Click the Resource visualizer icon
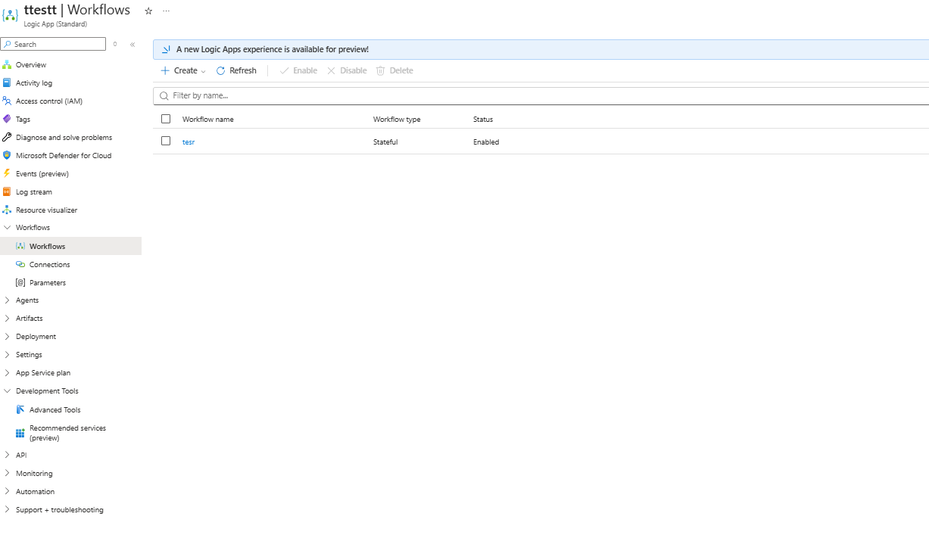The height and width of the screenshot is (560, 929). tap(7, 210)
